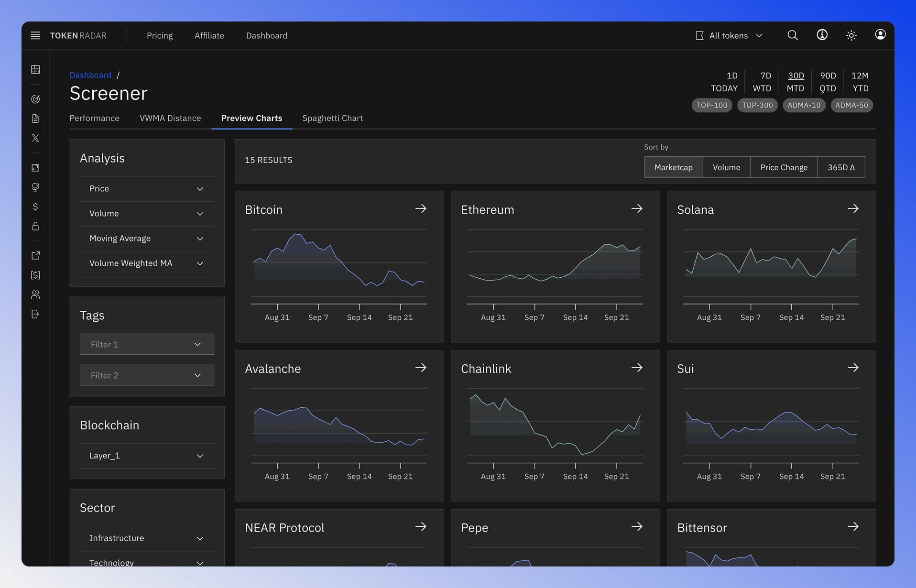
Task: Switch to the Spaghetti Chart tab
Action: (332, 118)
